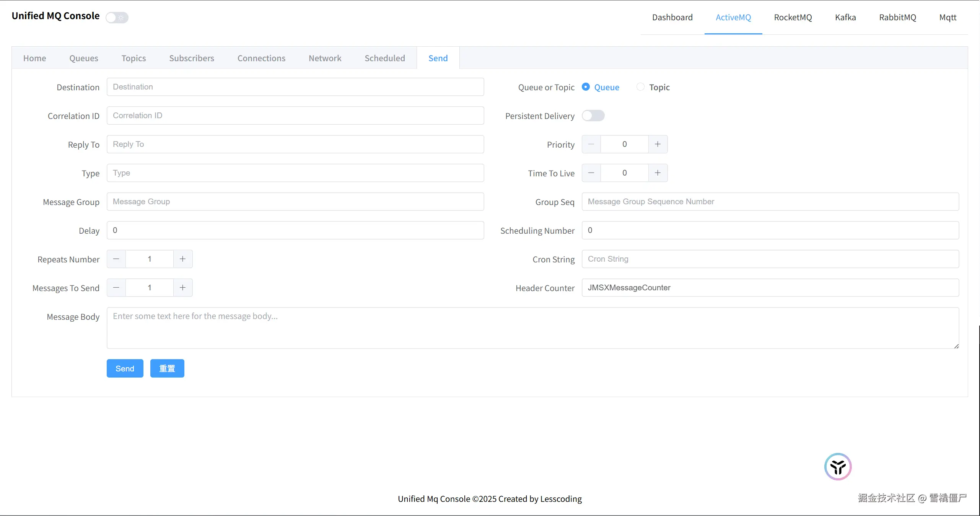This screenshot has height=516, width=980.
Task: Decrement Time To Live using minus icon
Action: [x=591, y=173]
